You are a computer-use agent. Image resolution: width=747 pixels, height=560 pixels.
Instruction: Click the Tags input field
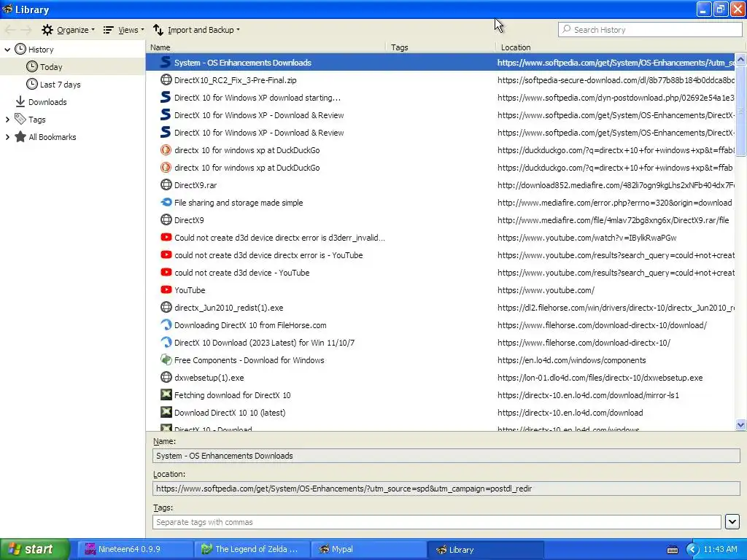(437, 522)
